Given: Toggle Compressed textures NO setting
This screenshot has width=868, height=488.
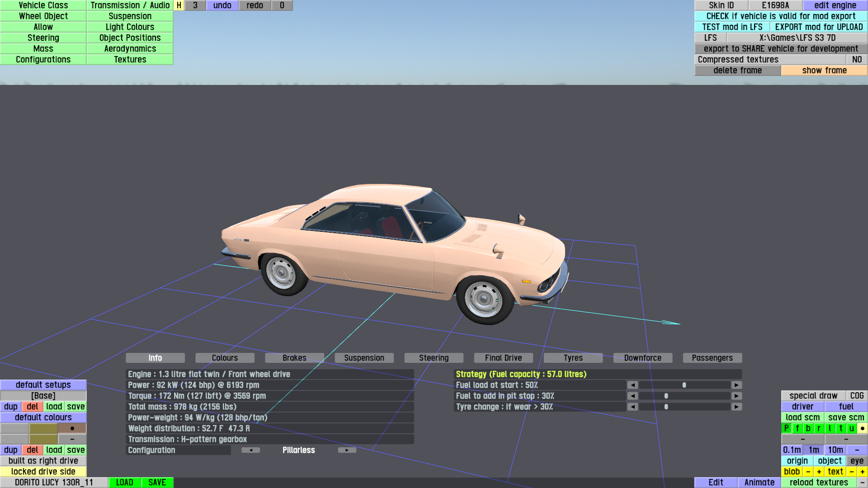Looking at the screenshot, I should click(857, 60).
